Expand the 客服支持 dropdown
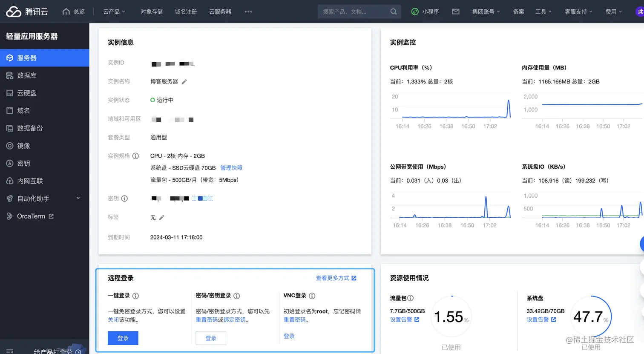Image resolution: width=644 pixels, height=354 pixels. point(578,12)
